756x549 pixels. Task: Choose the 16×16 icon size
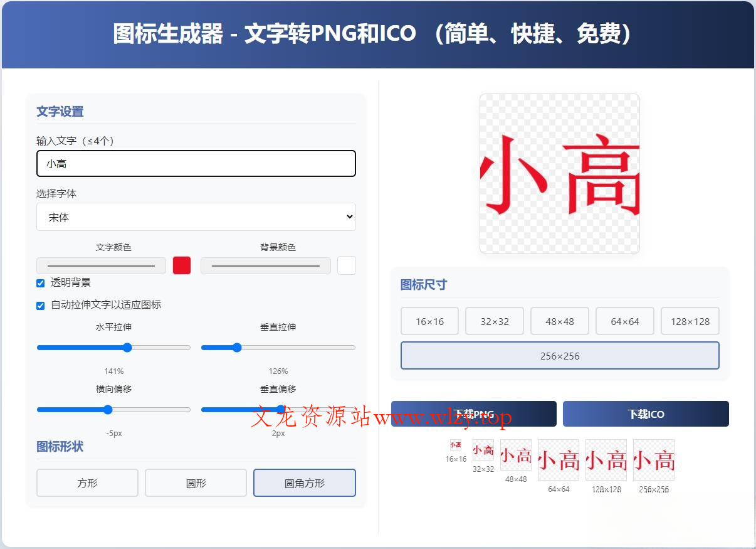tap(429, 321)
